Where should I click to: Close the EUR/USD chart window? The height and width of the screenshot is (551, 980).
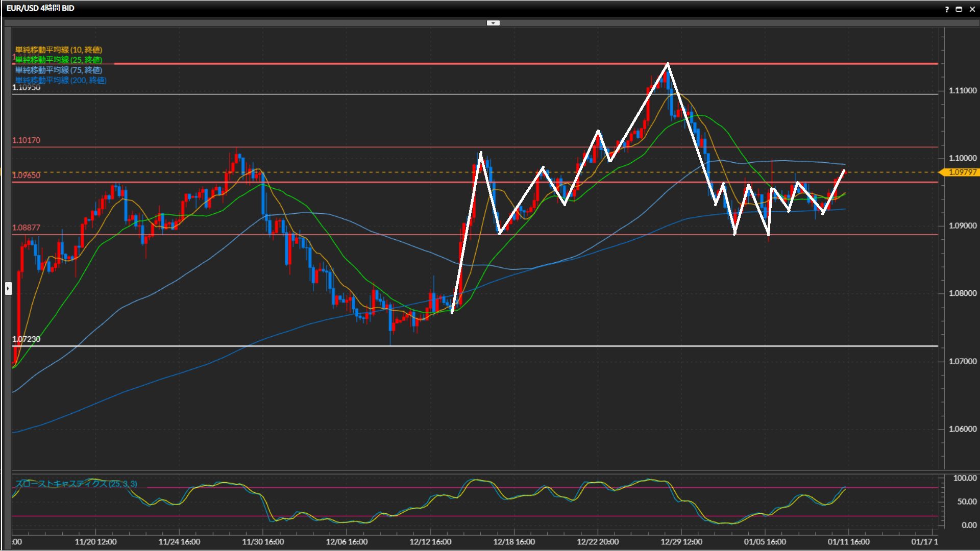click(x=972, y=9)
